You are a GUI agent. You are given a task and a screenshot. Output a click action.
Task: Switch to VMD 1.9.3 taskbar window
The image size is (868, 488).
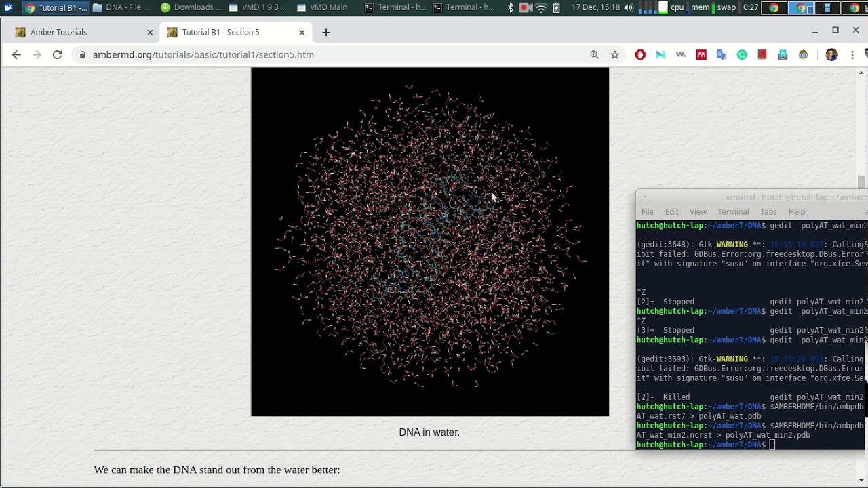pos(259,7)
